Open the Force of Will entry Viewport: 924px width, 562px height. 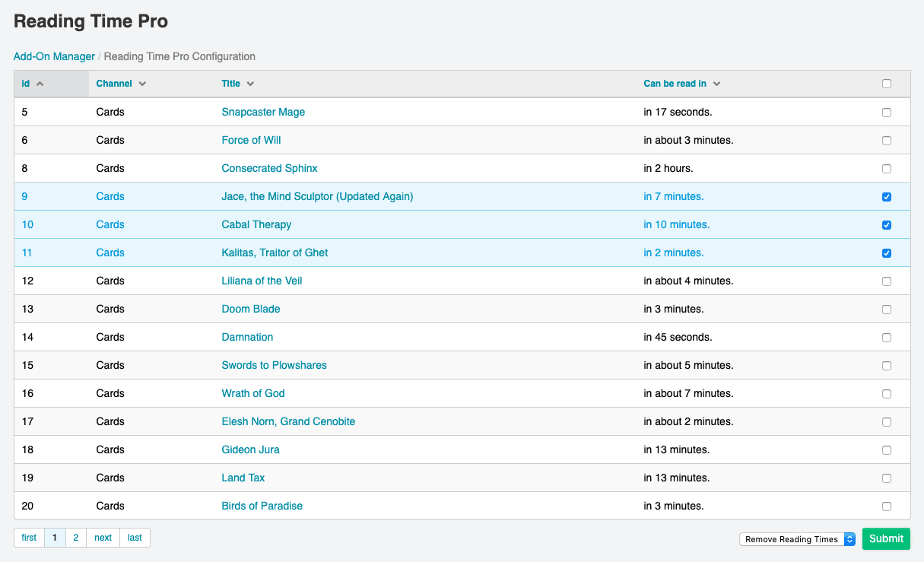(252, 140)
